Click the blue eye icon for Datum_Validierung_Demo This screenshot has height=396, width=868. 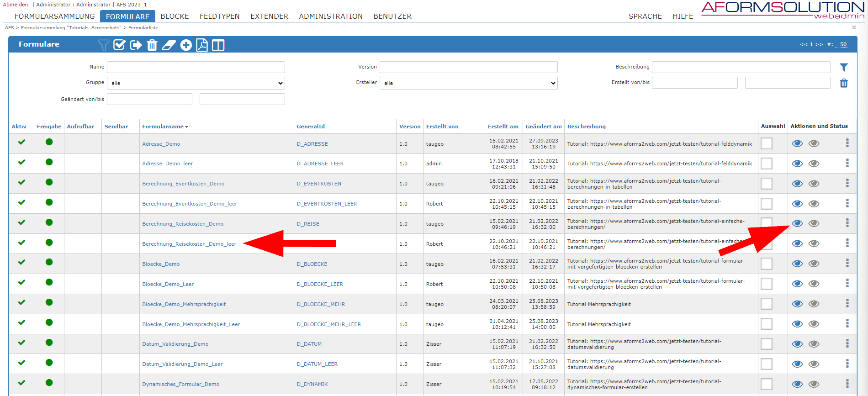click(797, 344)
